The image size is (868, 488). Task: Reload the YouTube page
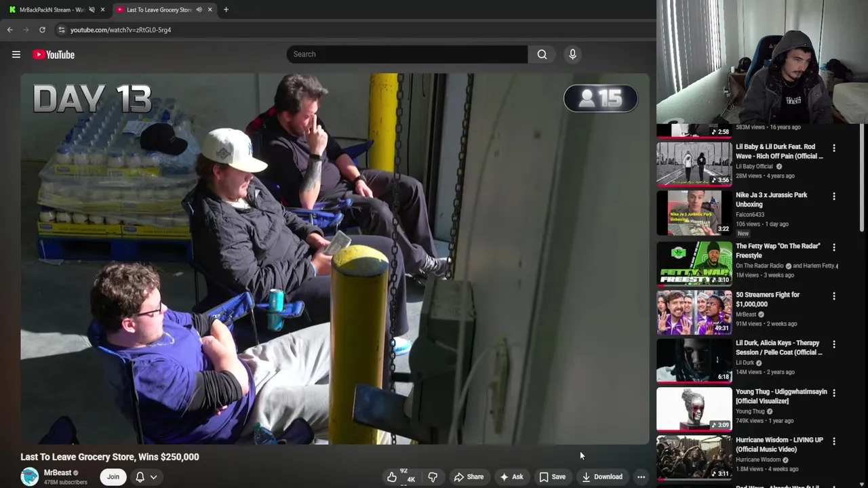(x=42, y=30)
